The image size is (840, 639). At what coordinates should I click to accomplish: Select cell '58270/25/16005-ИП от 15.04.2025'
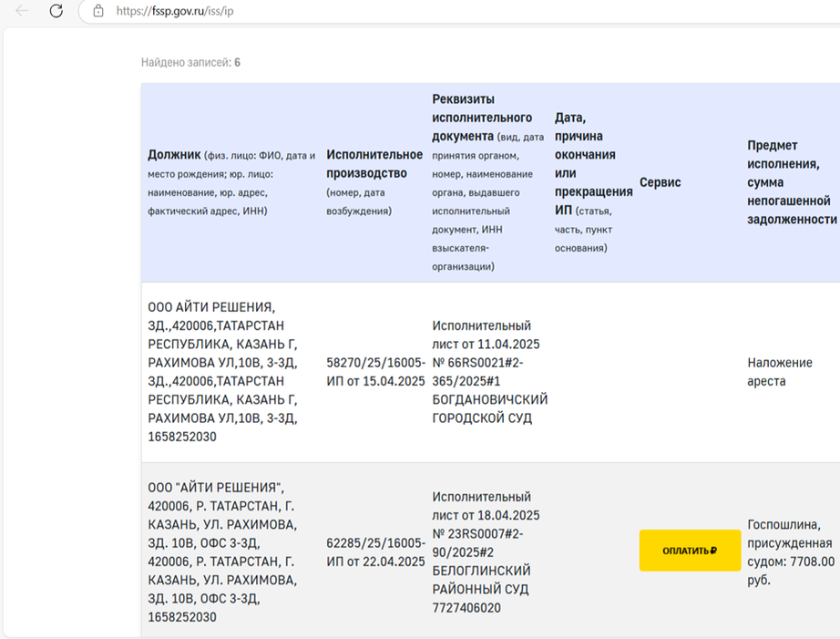coord(375,372)
